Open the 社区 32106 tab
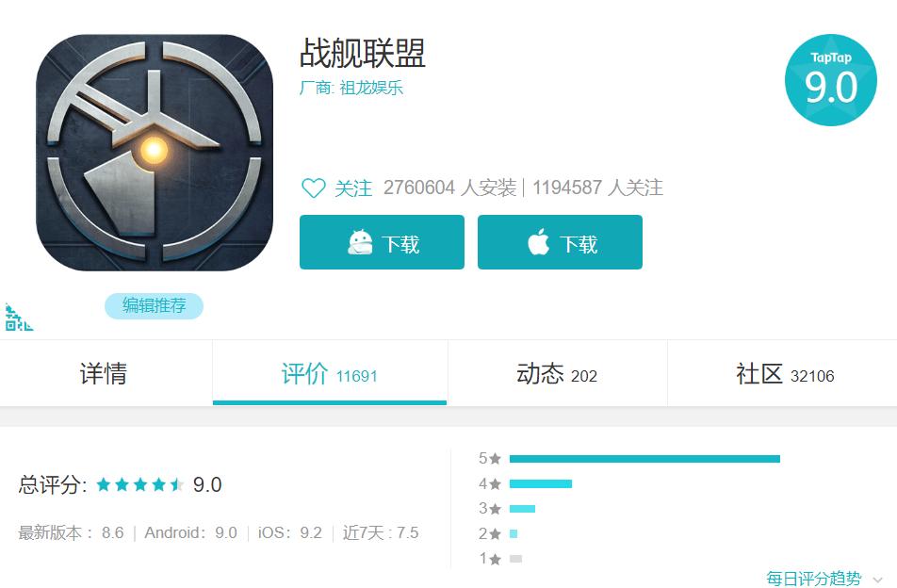The height and width of the screenshot is (588, 897). pos(783,373)
